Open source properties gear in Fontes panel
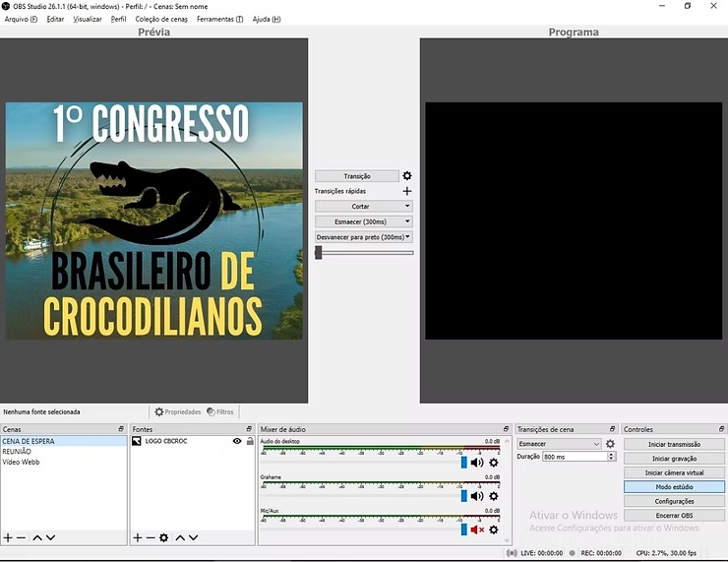The height and width of the screenshot is (562, 728). pyautogui.click(x=164, y=537)
